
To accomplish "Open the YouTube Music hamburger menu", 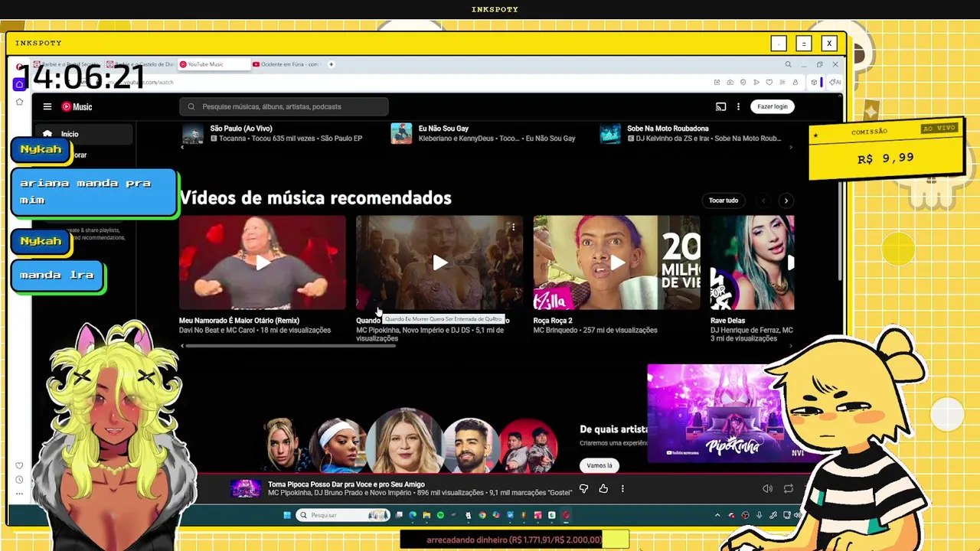I will click(x=47, y=107).
